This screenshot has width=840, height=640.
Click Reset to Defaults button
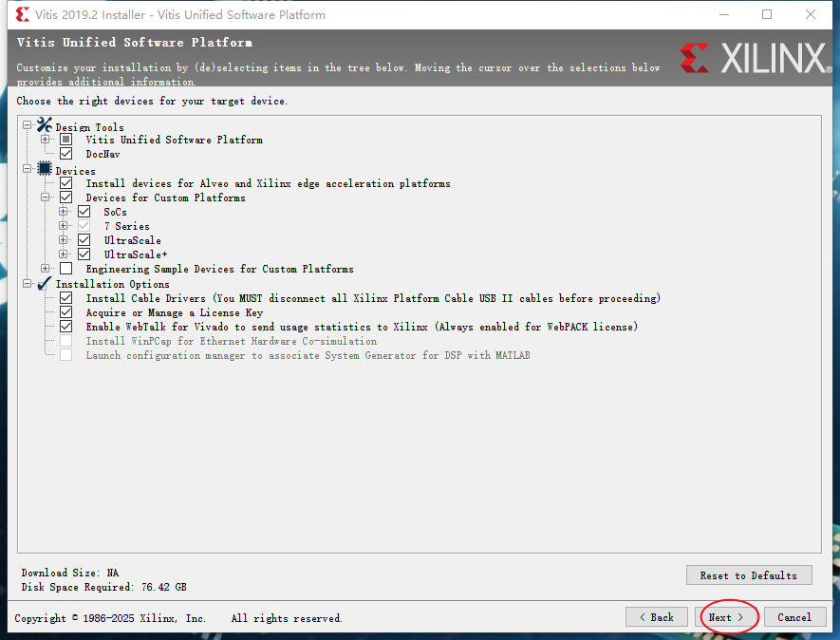tap(749, 575)
